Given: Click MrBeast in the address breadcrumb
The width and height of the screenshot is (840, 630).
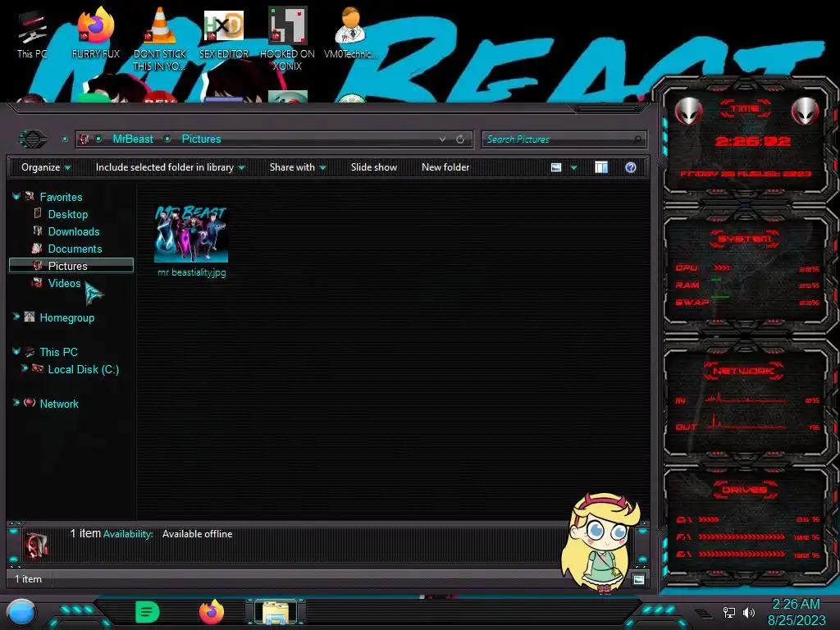Looking at the screenshot, I should (133, 139).
